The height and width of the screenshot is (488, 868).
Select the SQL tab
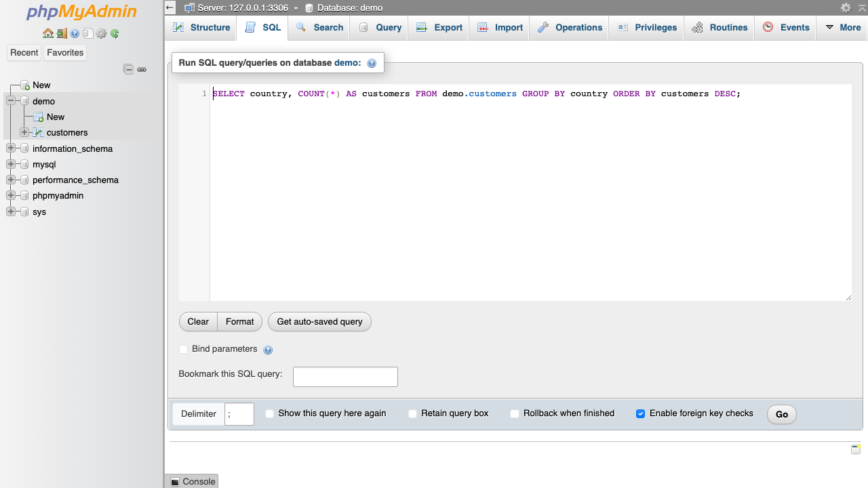262,28
